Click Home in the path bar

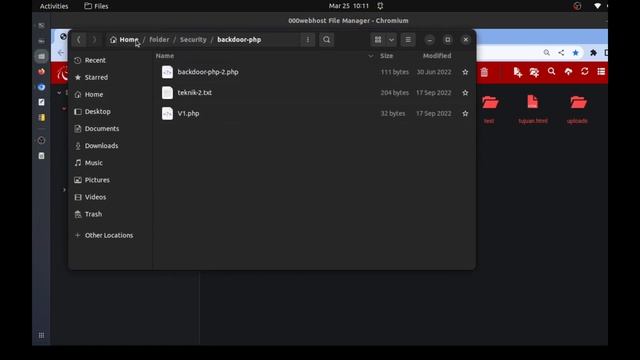pyautogui.click(x=124, y=40)
